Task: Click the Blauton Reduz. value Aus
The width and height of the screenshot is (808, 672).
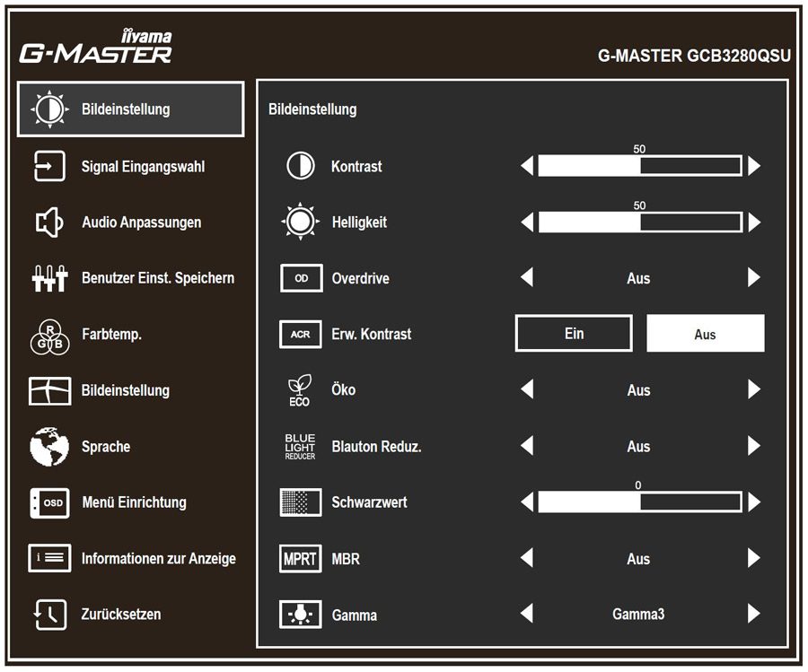Action: coord(638,447)
